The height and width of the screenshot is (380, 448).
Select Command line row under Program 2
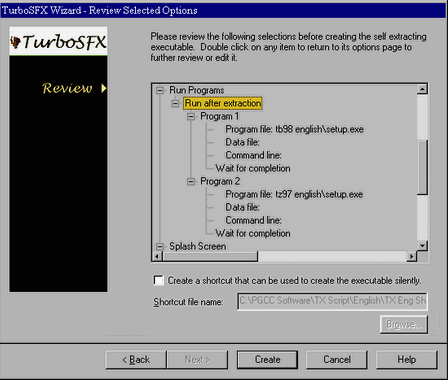(x=253, y=220)
